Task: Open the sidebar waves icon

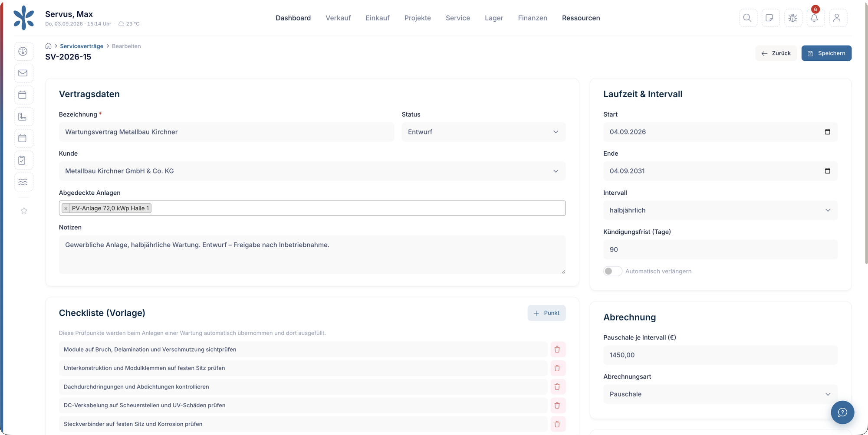Action: (23, 182)
